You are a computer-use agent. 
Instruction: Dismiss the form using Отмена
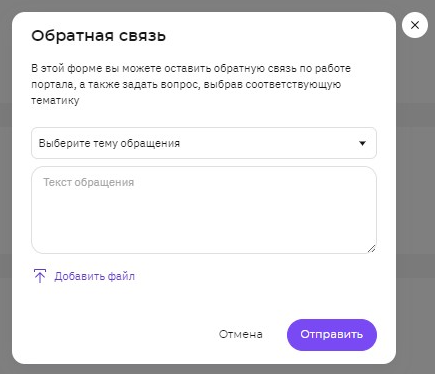(241, 334)
